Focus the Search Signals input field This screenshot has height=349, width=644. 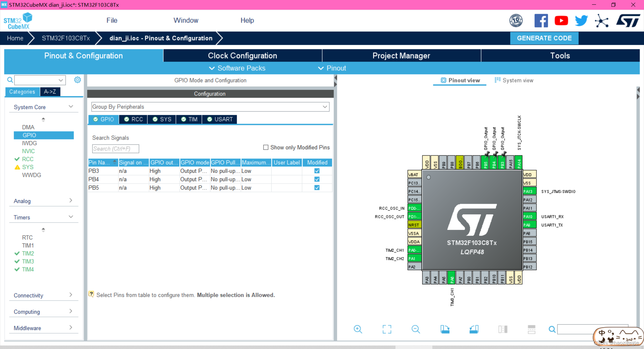point(115,149)
